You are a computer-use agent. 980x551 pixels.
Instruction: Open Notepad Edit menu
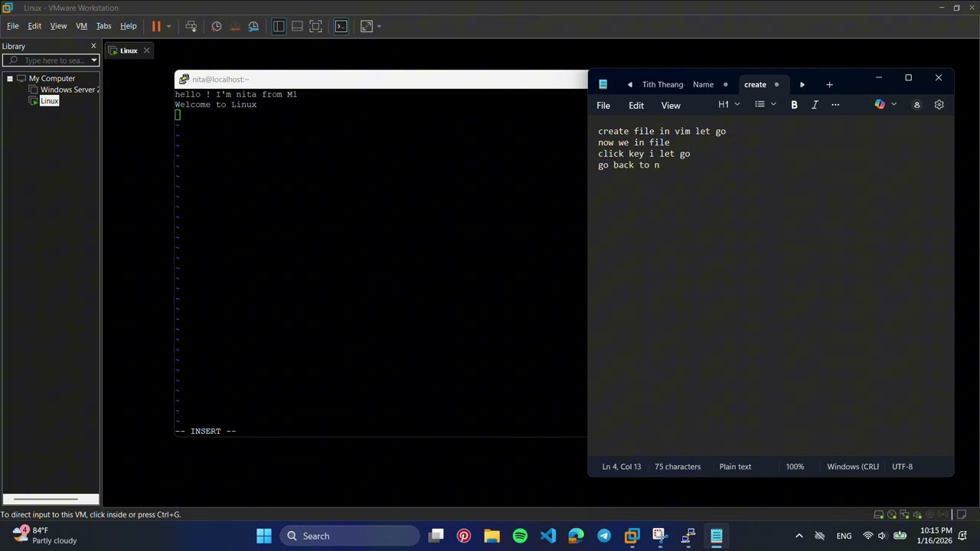[636, 105]
